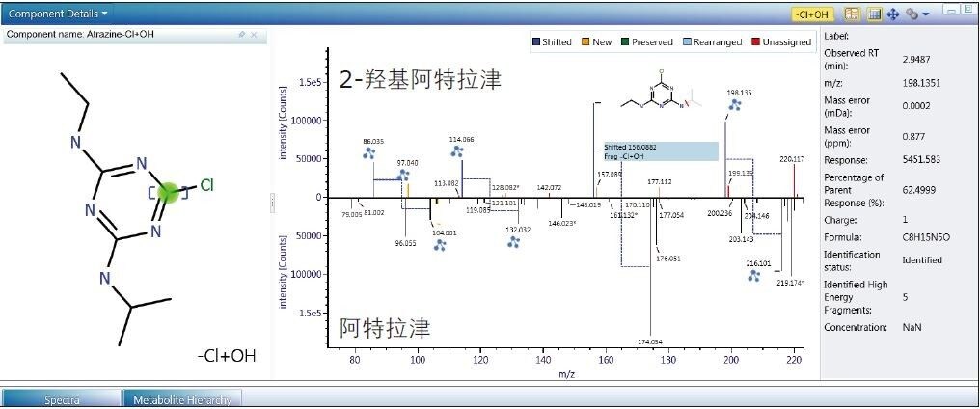The width and height of the screenshot is (980, 409).
Task: Click the -Cl+OH text below the structure
Action: point(227,356)
